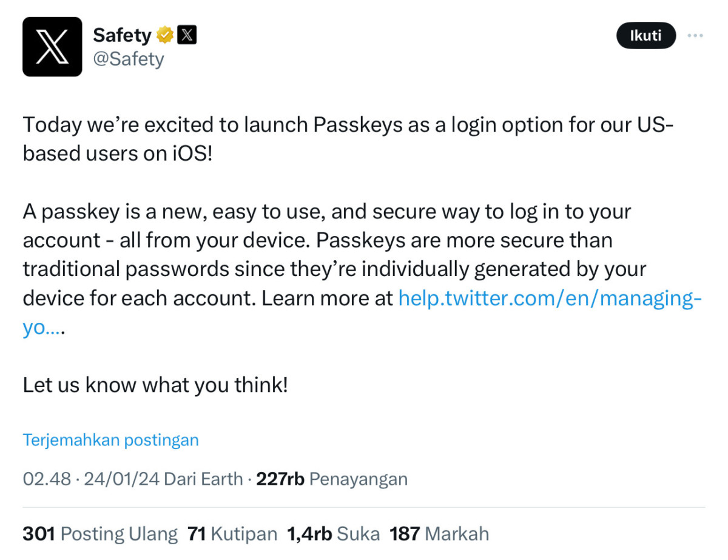728x560 pixels.
Task: Click the gold verified checkmark badge
Action: 164,36
